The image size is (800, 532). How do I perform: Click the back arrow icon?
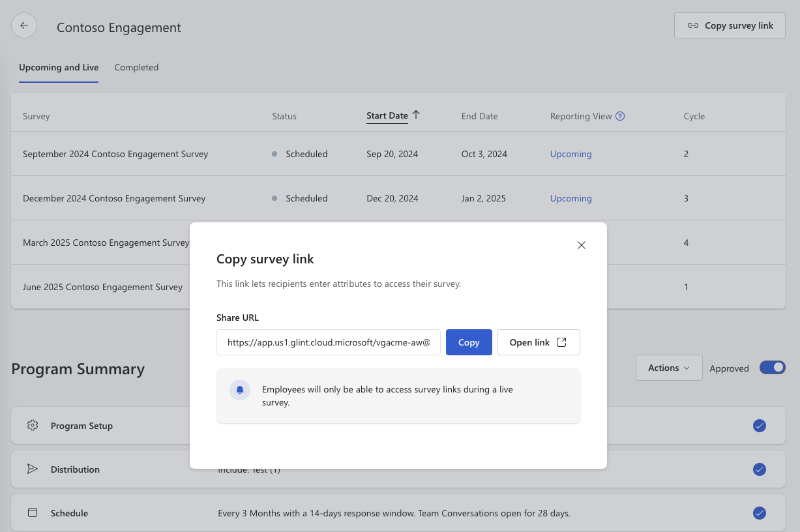tap(24, 26)
